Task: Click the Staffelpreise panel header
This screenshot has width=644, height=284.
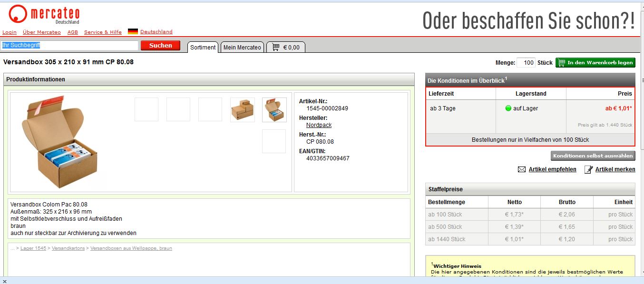Action: pyautogui.click(x=530, y=189)
